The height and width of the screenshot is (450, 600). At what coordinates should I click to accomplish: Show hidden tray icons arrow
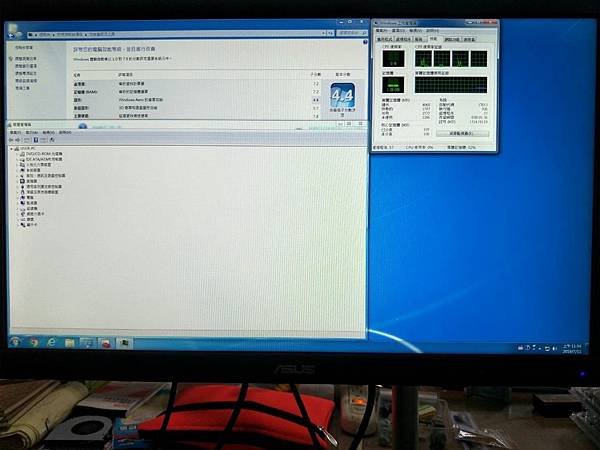540,349
